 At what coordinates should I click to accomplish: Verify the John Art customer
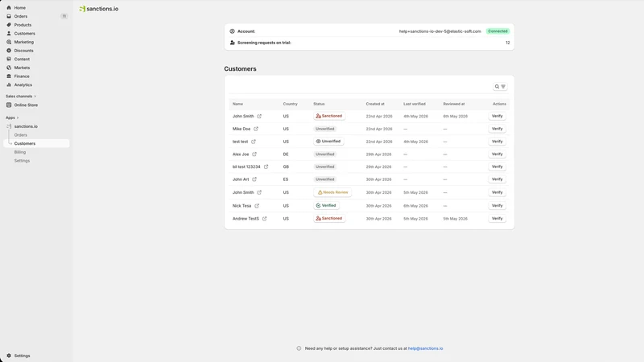tap(497, 179)
